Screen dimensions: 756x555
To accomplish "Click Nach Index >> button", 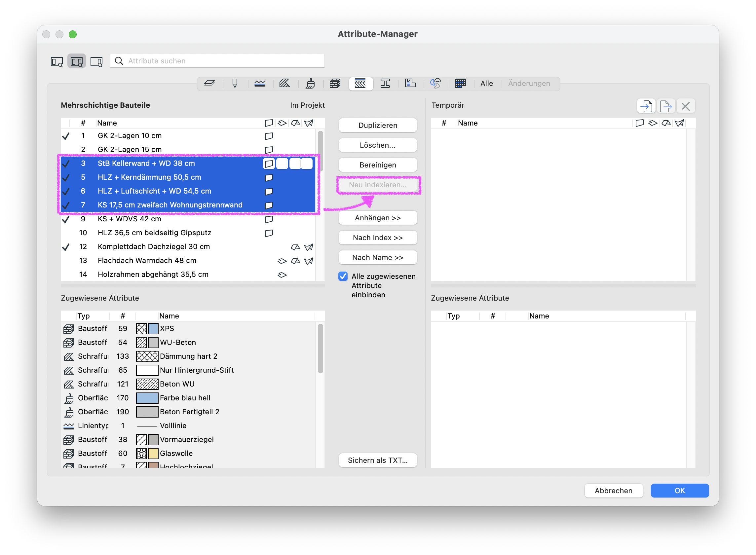I will pyautogui.click(x=378, y=238).
